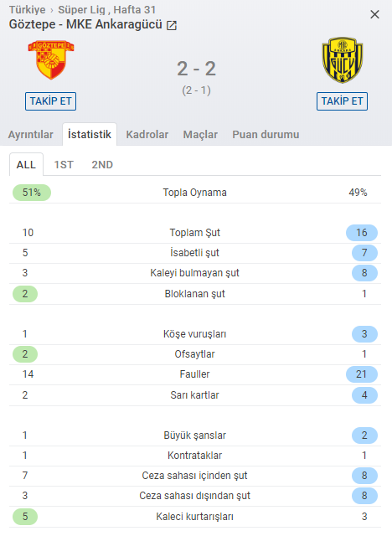392x536 pixels.
Task: Go to the Maçlar tab
Action: coord(200,135)
